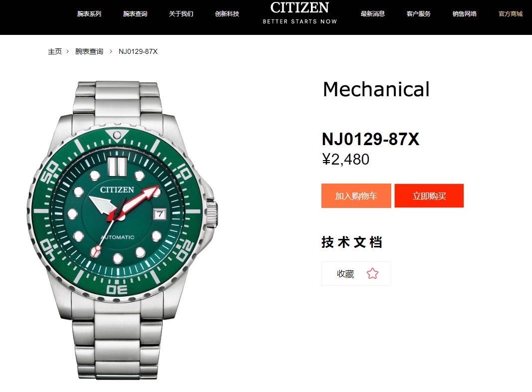Viewport: 532px width, 392px height.
Task: Click the CITIZEN logo in header
Action: click(299, 7)
